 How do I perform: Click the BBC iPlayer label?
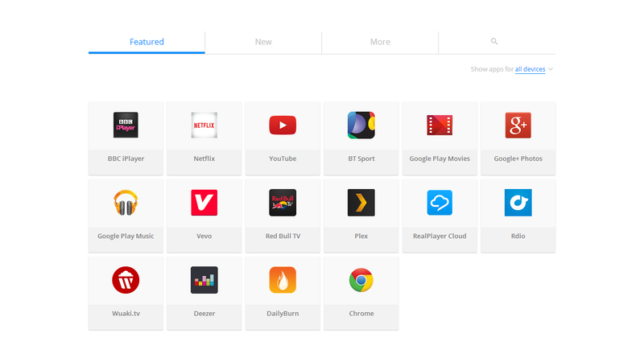tap(126, 158)
